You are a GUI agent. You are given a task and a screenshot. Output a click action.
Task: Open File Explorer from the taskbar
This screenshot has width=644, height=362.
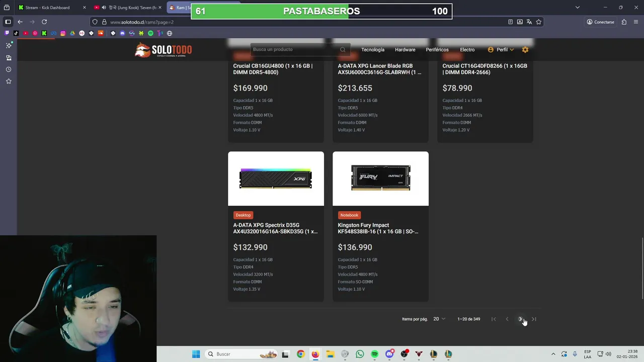point(330,354)
